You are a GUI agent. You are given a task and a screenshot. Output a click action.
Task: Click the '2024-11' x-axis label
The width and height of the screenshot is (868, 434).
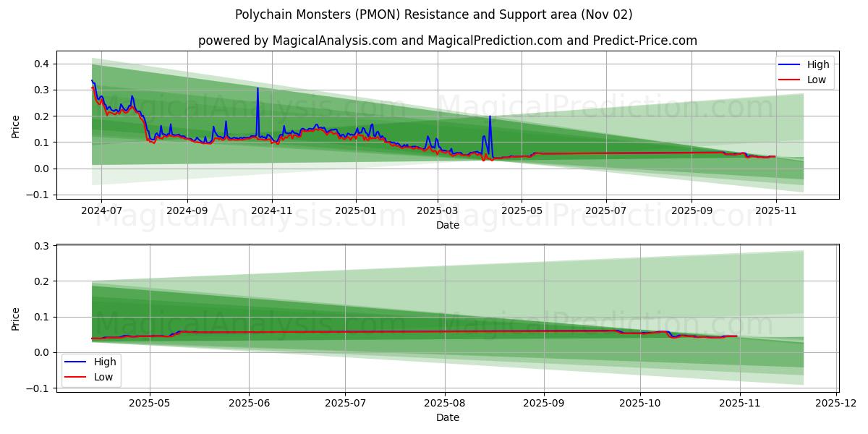coord(272,211)
